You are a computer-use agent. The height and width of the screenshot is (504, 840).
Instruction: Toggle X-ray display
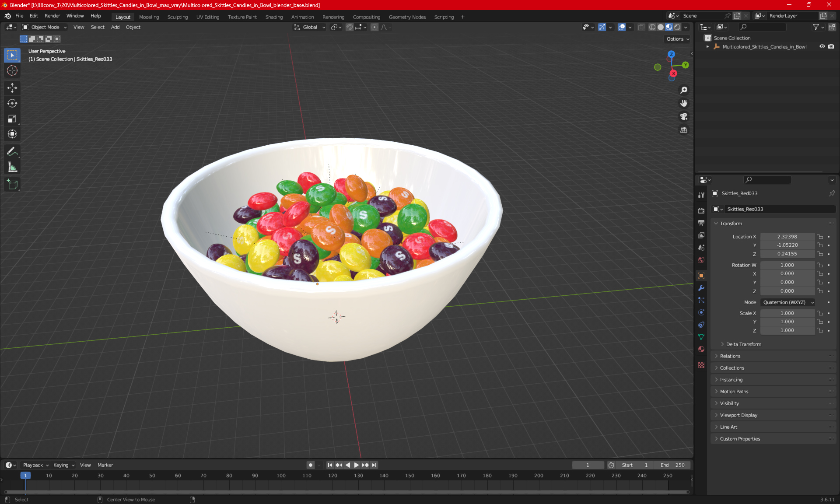[641, 27]
